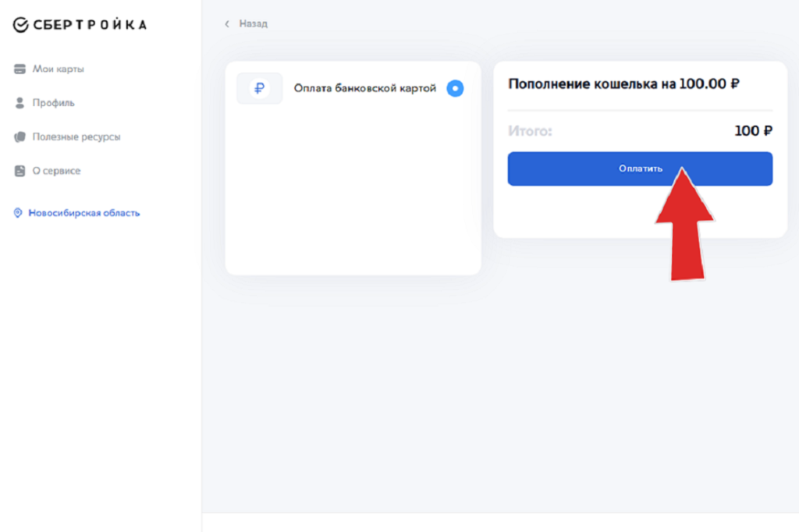Click the card icon beside Мои карты
799x532 pixels.
tap(20, 69)
